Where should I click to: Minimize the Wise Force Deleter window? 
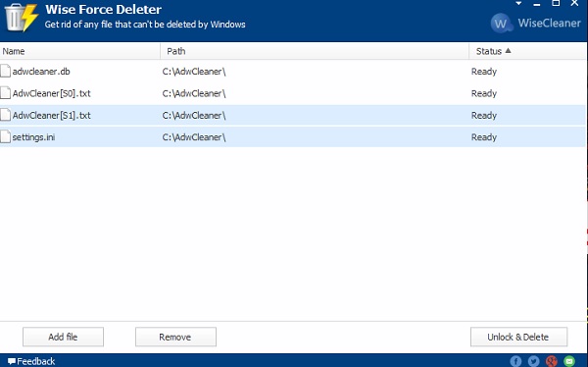537,4
